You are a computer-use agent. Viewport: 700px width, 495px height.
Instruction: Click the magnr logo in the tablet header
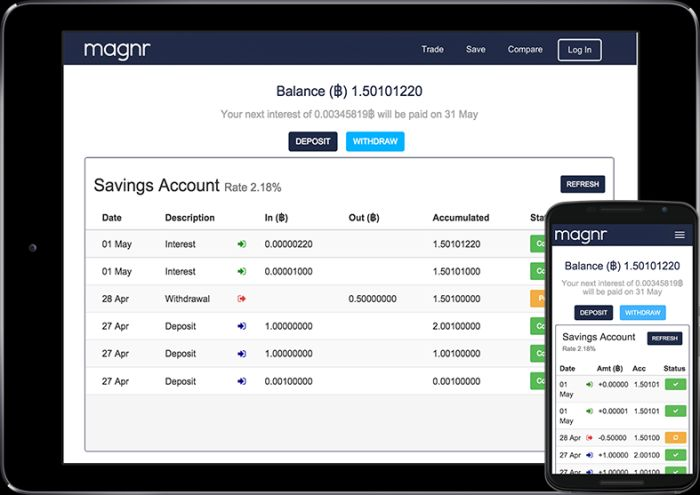[x=117, y=50]
